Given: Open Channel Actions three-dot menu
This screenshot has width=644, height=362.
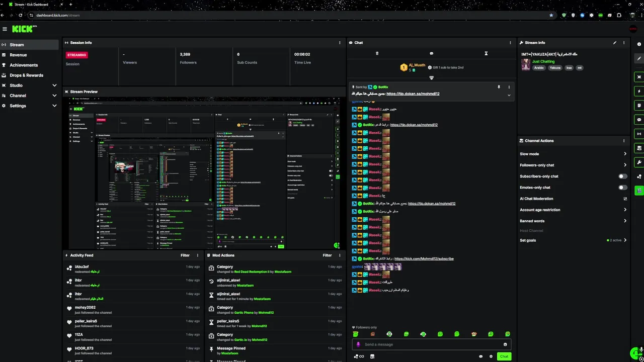Looking at the screenshot, I should pos(624,141).
